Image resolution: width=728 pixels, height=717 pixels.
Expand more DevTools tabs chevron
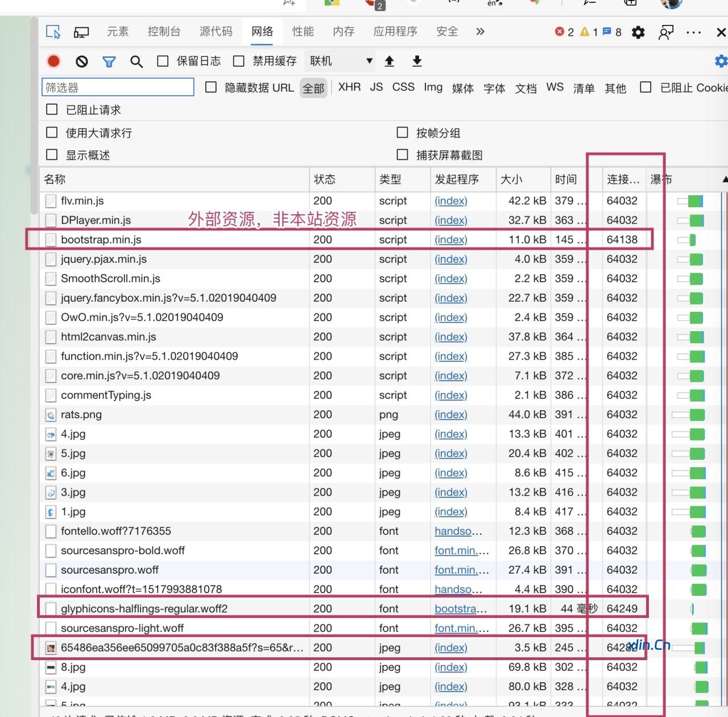pos(480,32)
